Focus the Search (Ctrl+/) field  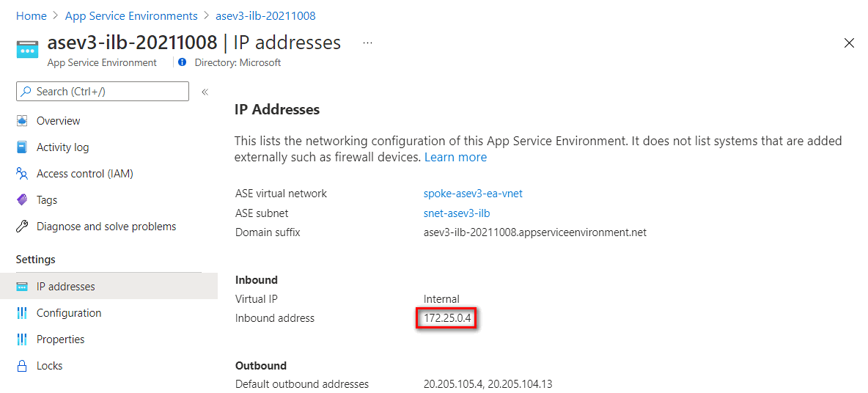103,92
